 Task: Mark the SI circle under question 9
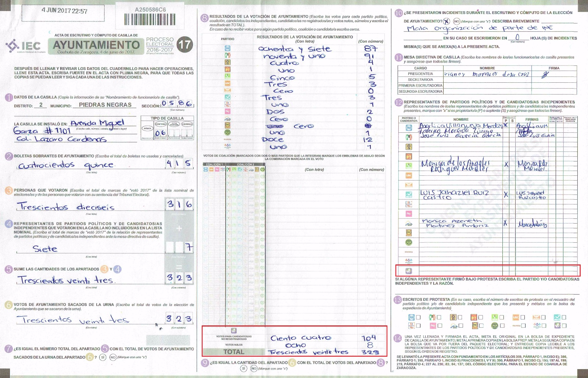click(x=243, y=368)
